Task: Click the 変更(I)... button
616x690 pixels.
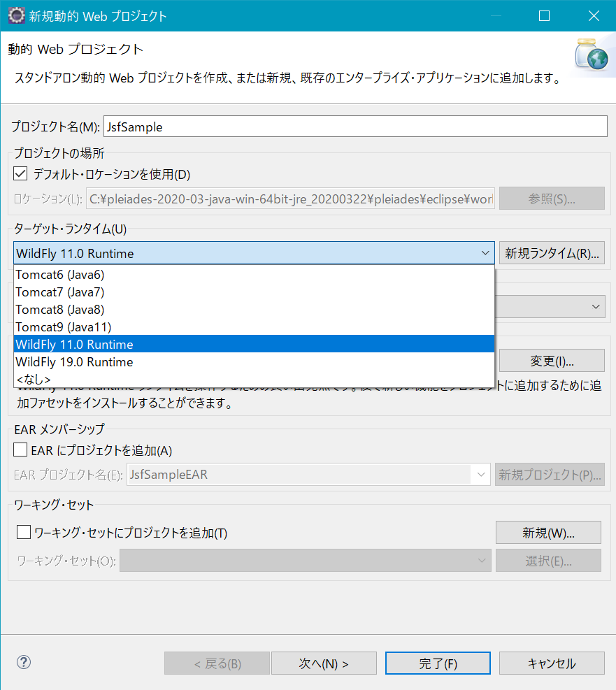Action: click(552, 361)
